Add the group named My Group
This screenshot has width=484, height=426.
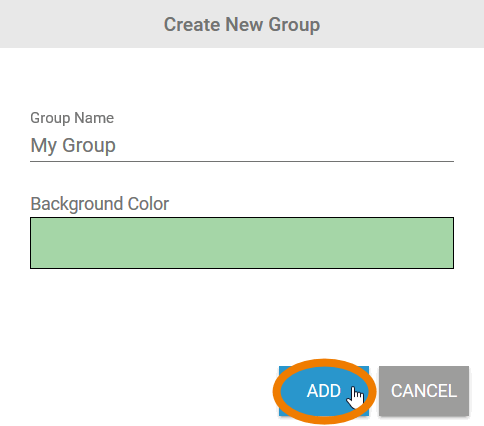[324, 391]
